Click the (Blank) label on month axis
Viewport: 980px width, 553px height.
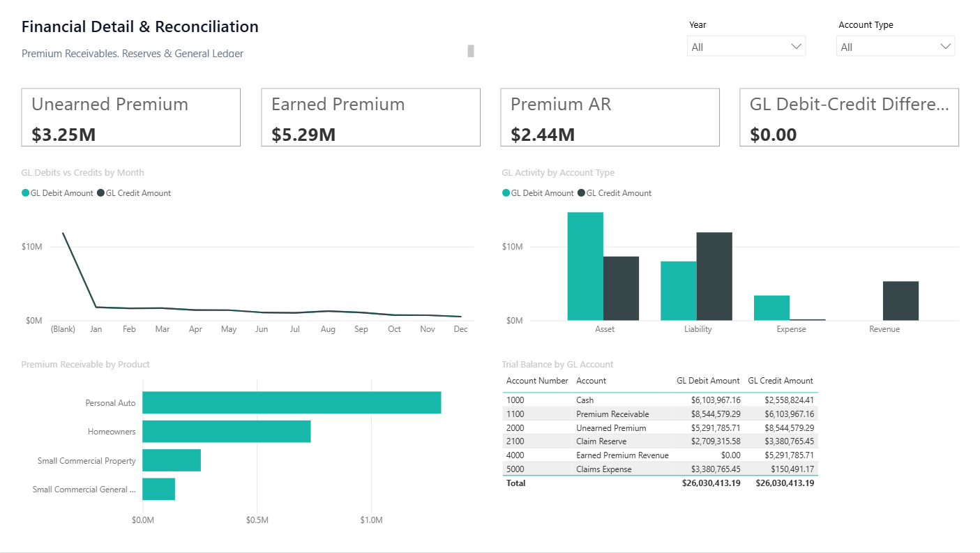pos(63,329)
